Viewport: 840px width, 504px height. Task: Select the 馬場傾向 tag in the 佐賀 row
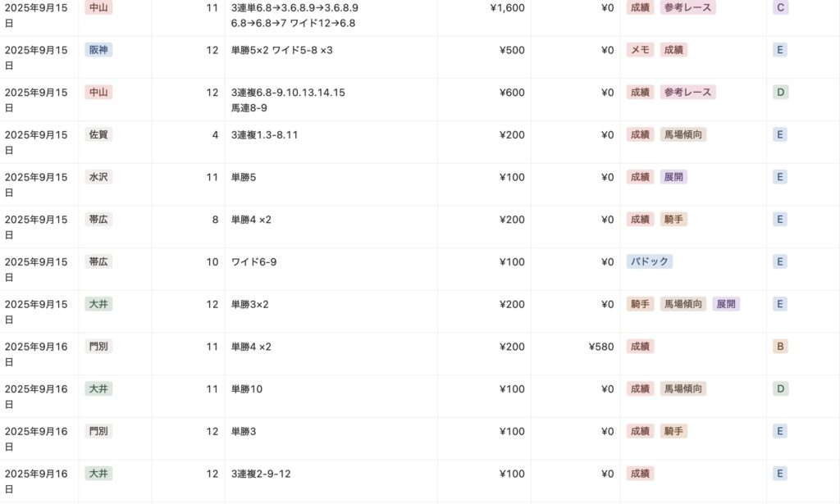[683, 134]
